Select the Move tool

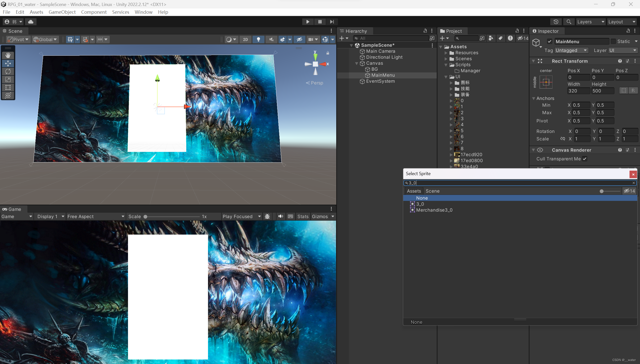pyautogui.click(x=8, y=63)
